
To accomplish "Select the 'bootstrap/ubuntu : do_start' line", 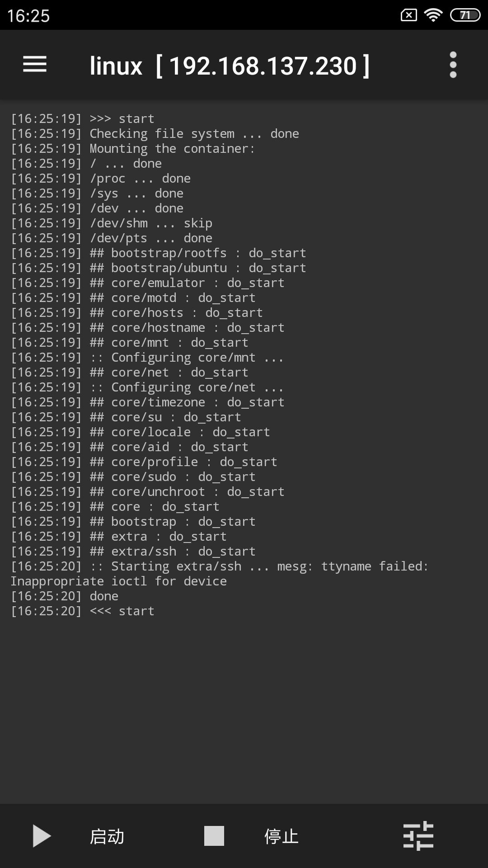I will (x=159, y=268).
